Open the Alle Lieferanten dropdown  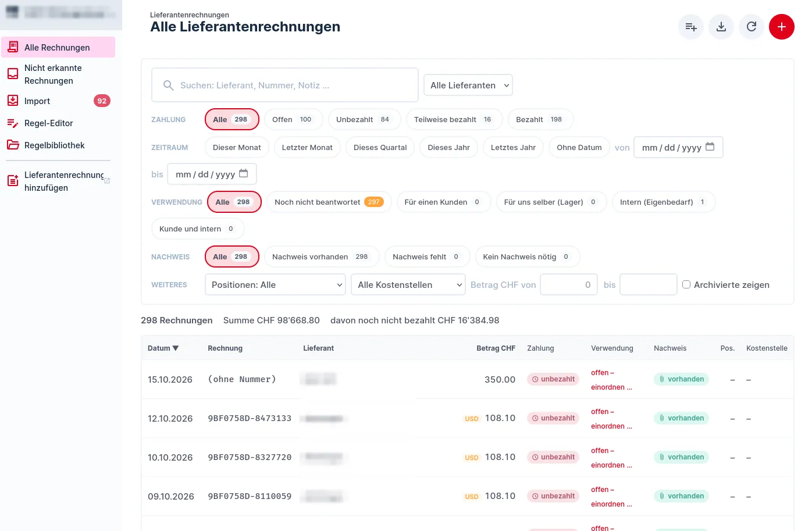[x=468, y=85]
